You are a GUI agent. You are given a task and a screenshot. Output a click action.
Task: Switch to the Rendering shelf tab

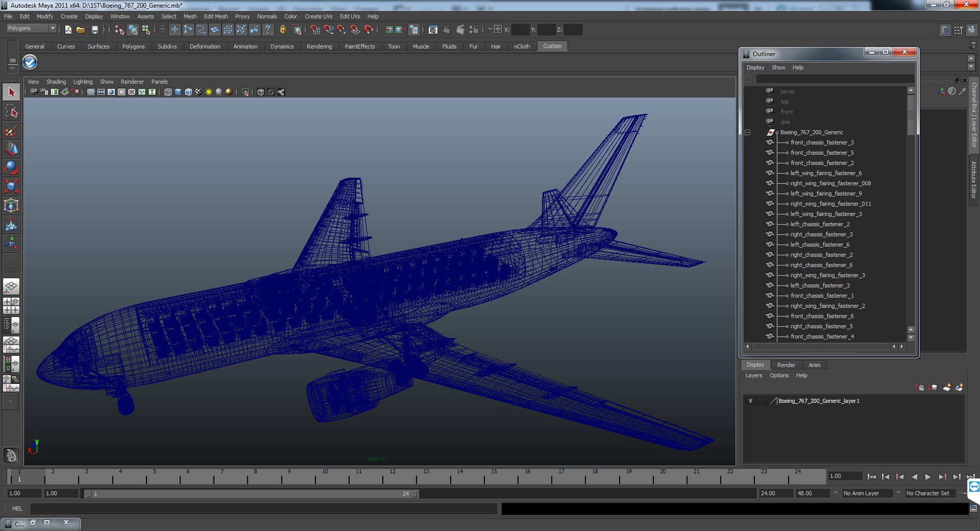(x=319, y=46)
